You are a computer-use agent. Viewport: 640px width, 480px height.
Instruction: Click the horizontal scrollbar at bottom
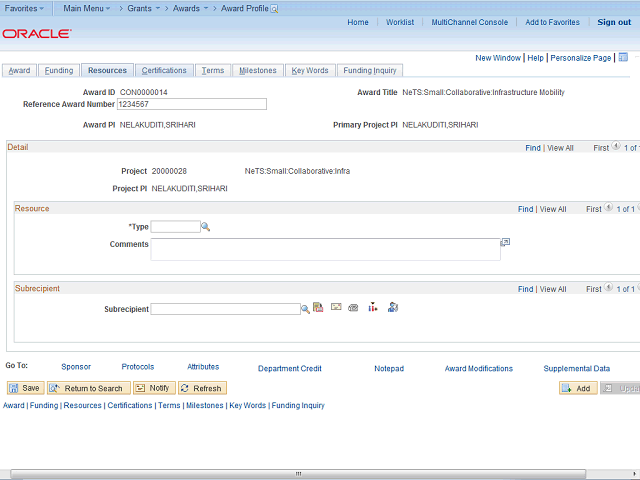point(300,473)
